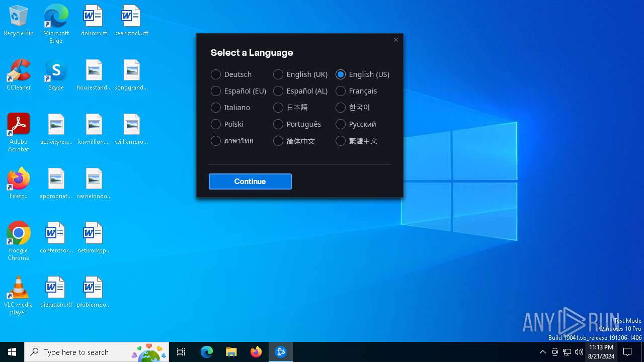Viewport: 644px width, 362px height.
Task: Select the Deutsch language option
Action: [231, 74]
